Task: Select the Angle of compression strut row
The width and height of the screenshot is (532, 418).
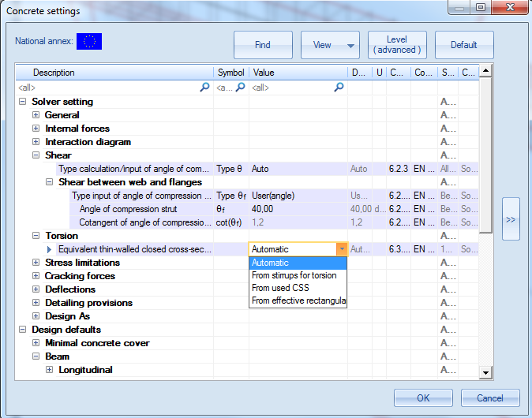Action: (274, 209)
